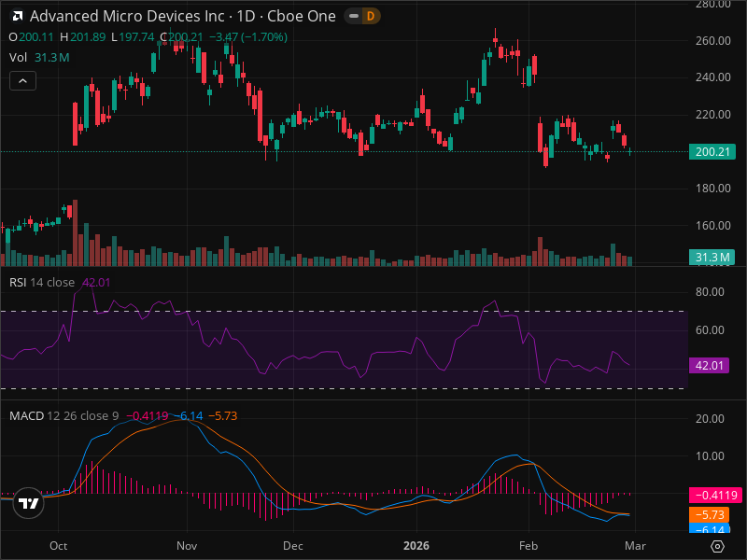Select the Vol indicator legend label

[18, 58]
